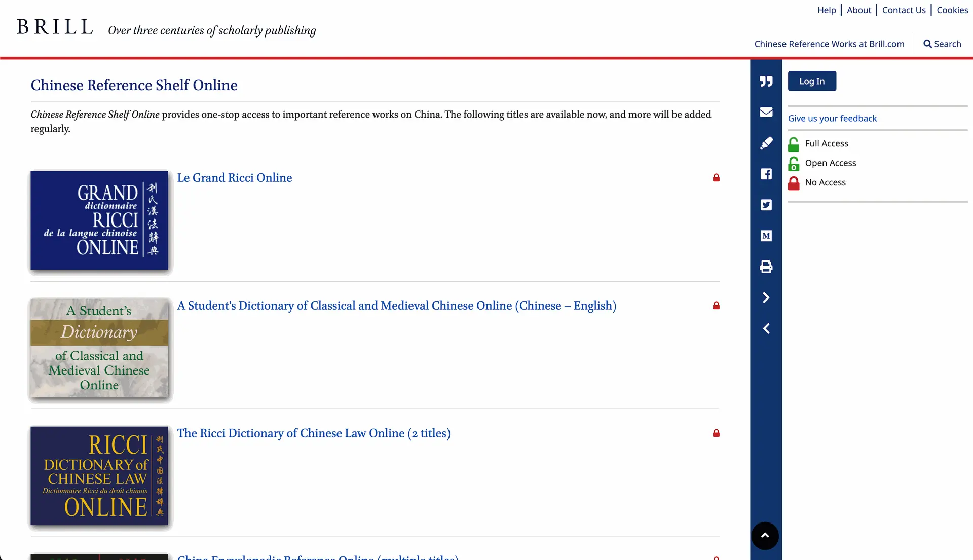Viewport: 973px width, 560px height.
Task: Open the Cookies link in the header
Action: [952, 10]
